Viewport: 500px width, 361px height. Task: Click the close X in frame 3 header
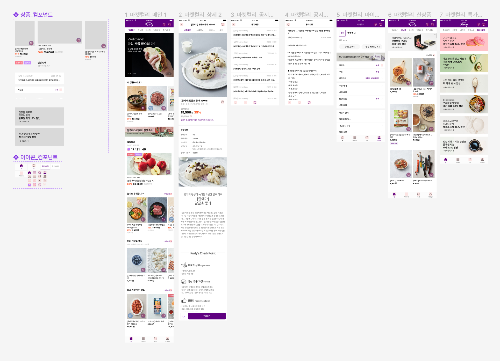coord(234,25)
